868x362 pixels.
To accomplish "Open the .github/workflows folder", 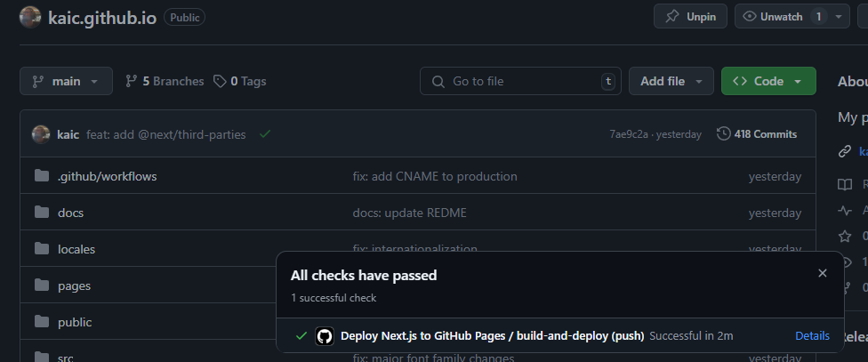I will pos(107,176).
